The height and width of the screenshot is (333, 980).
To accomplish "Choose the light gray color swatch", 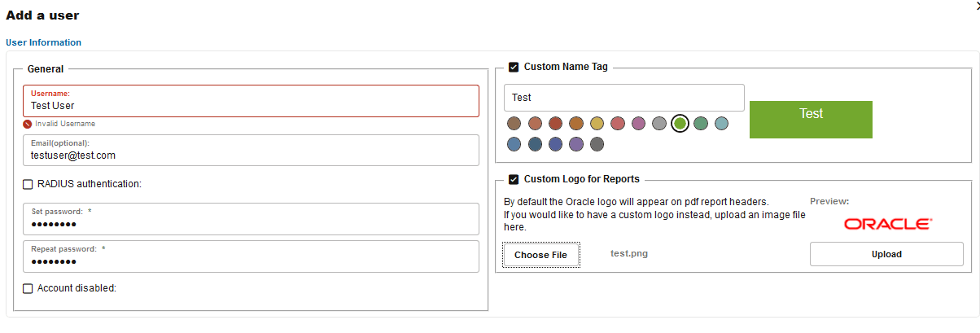I will click(659, 124).
